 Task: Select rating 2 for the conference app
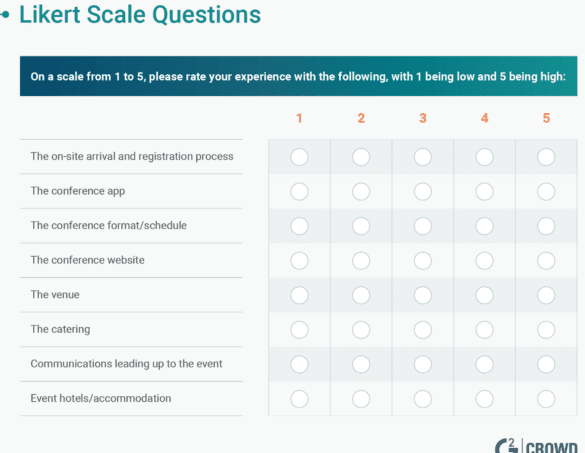point(361,191)
